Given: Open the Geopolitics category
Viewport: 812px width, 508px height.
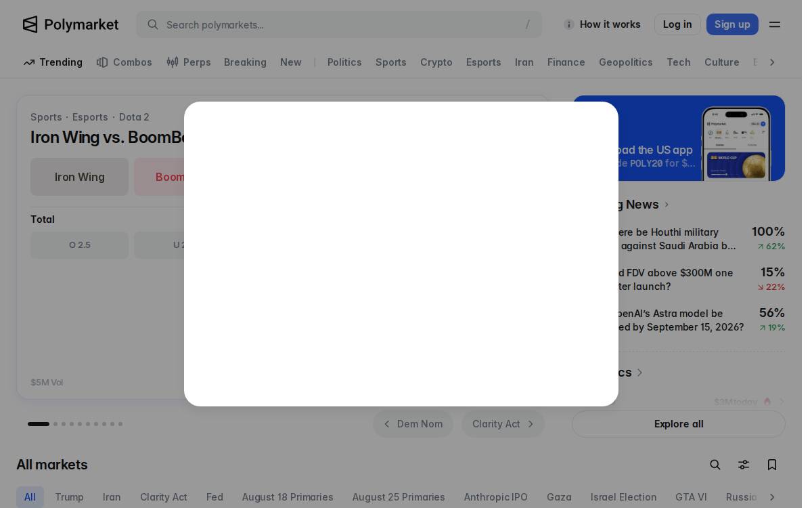Looking at the screenshot, I should (x=626, y=62).
